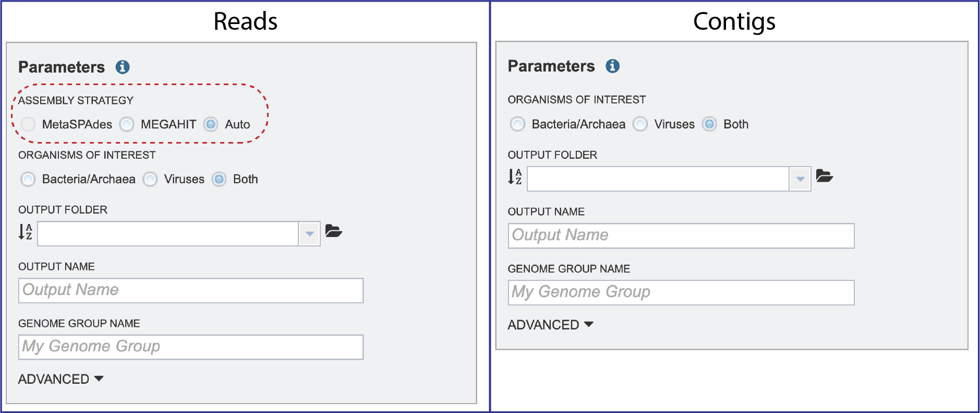Click the A-Z sort icon in Reads panel
The width and height of the screenshot is (980, 413).
(x=26, y=232)
